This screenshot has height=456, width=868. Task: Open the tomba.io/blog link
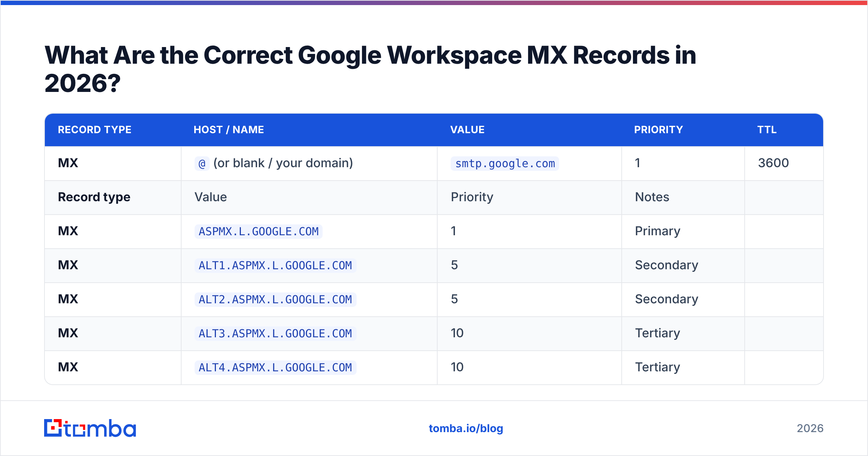pyautogui.click(x=466, y=428)
